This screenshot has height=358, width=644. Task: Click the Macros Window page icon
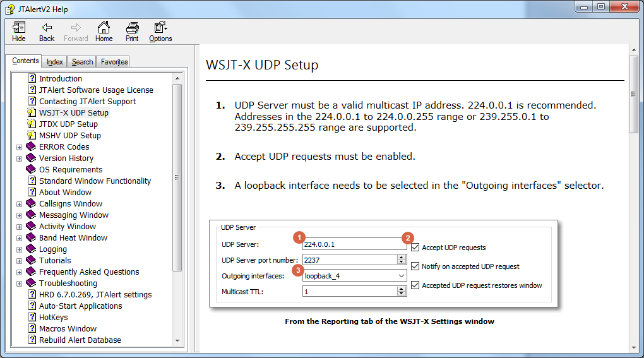(x=32, y=328)
